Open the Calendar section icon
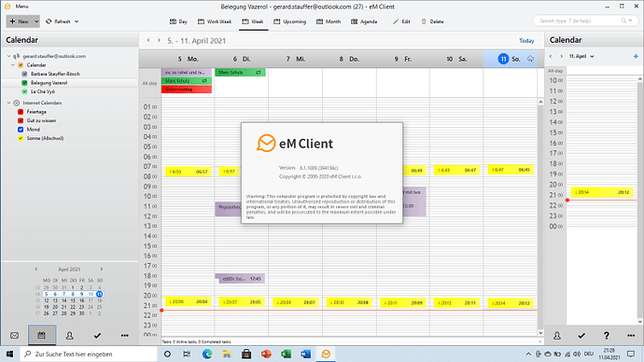 click(x=41, y=335)
